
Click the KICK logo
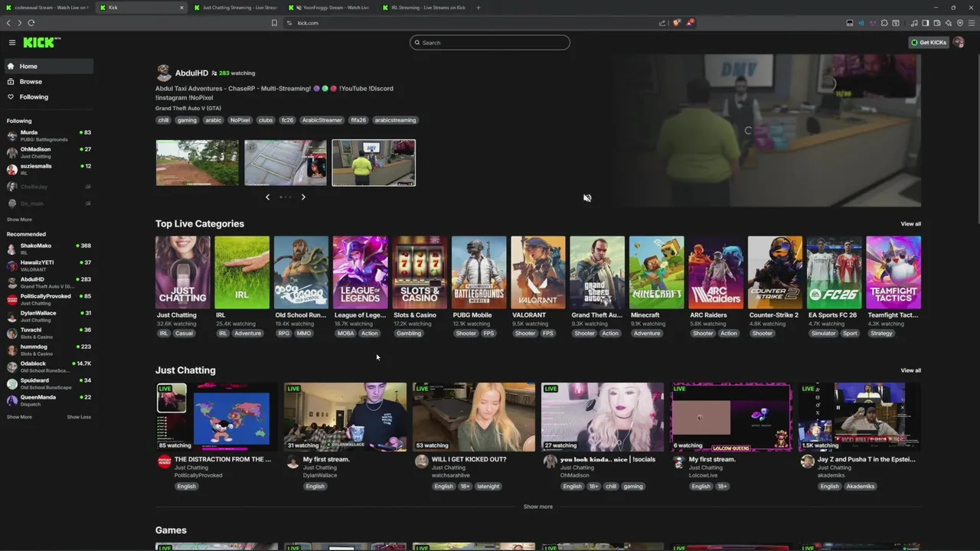41,43
